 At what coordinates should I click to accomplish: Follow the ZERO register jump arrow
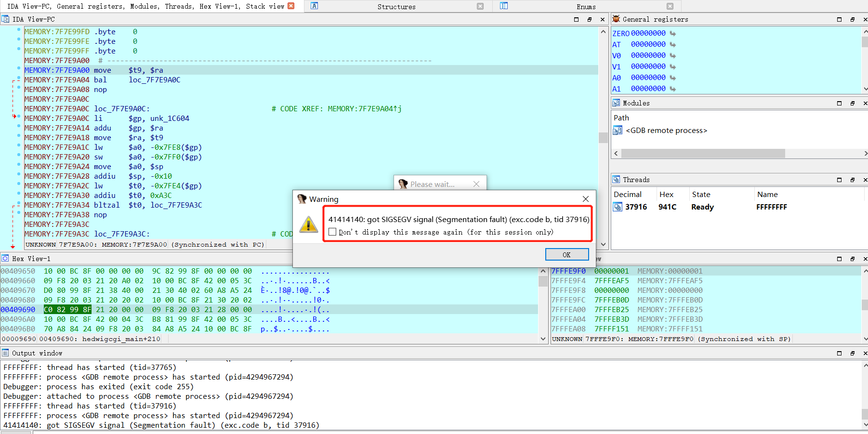click(x=673, y=34)
